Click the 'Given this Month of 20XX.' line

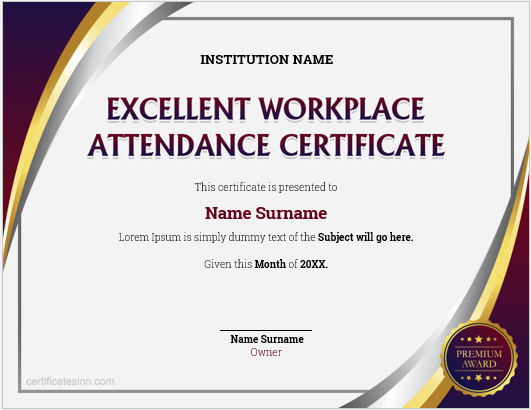point(266,264)
